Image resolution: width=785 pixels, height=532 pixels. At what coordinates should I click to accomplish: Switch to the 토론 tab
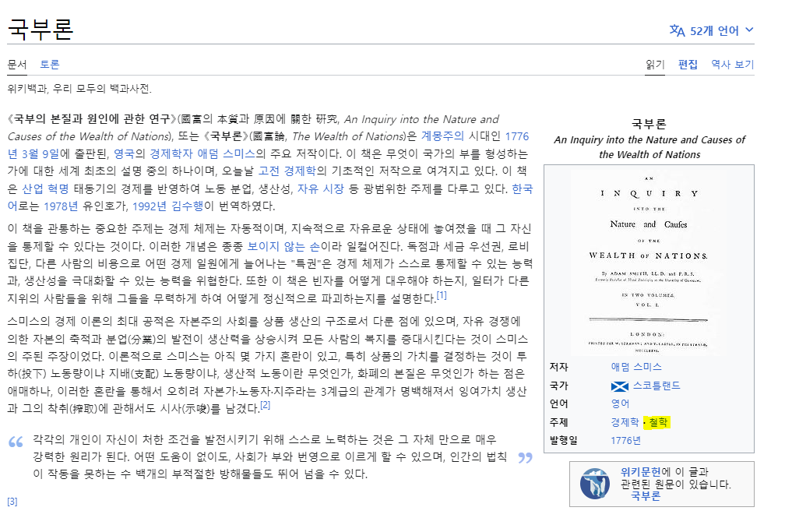coord(50,64)
